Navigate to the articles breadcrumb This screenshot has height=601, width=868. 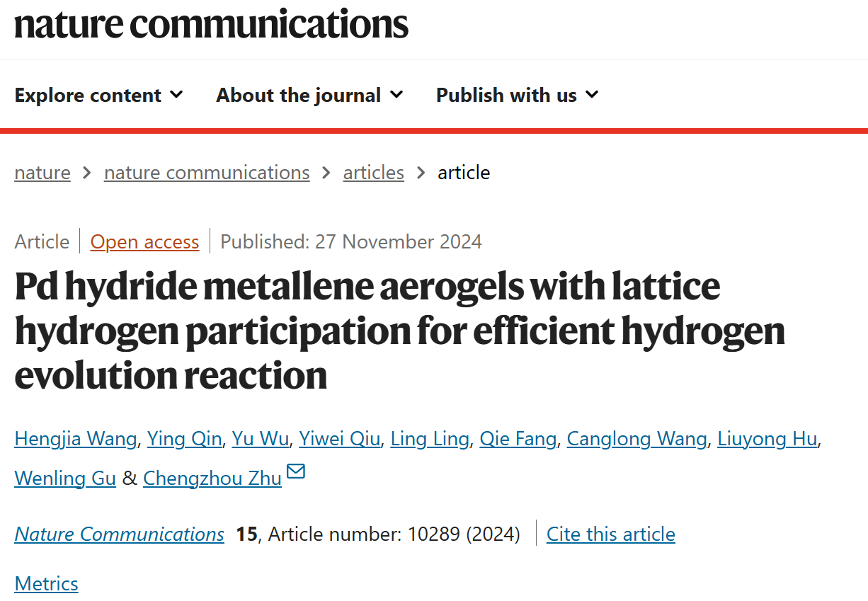[x=374, y=173]
